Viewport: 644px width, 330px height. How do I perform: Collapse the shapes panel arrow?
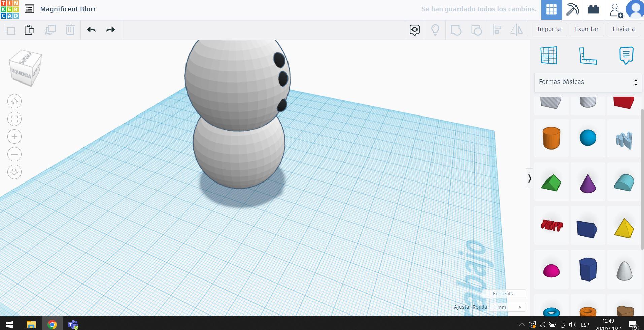[529, 178]
